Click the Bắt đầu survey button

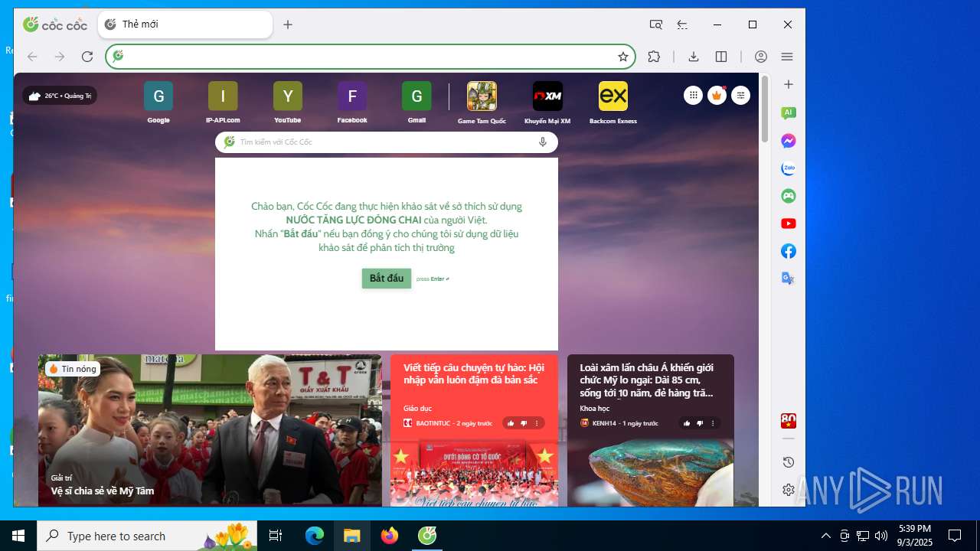387,279
